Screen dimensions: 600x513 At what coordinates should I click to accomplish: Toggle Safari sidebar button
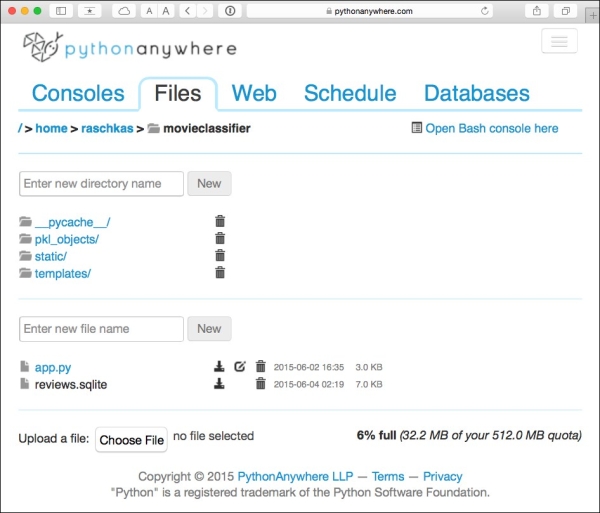coord(61,11)
